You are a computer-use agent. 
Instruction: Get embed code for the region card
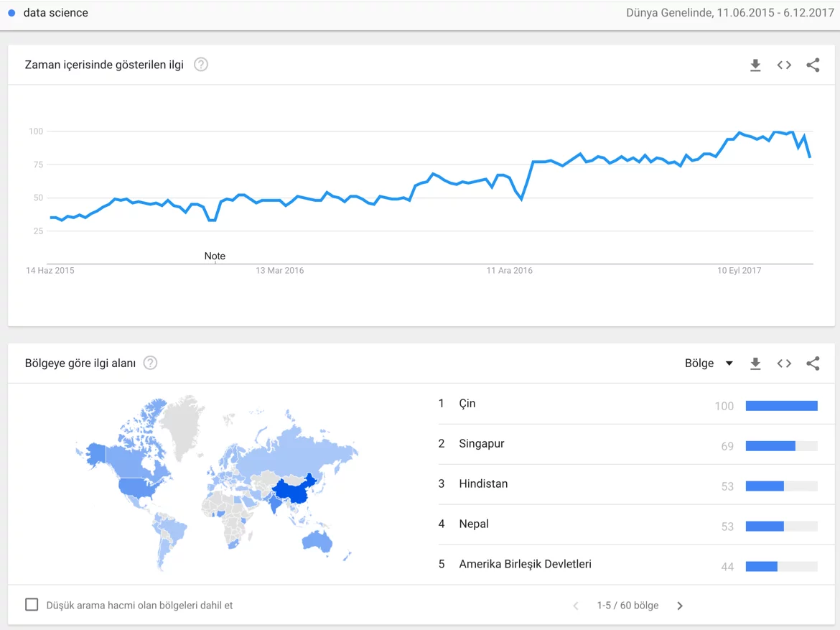(784, 363)
